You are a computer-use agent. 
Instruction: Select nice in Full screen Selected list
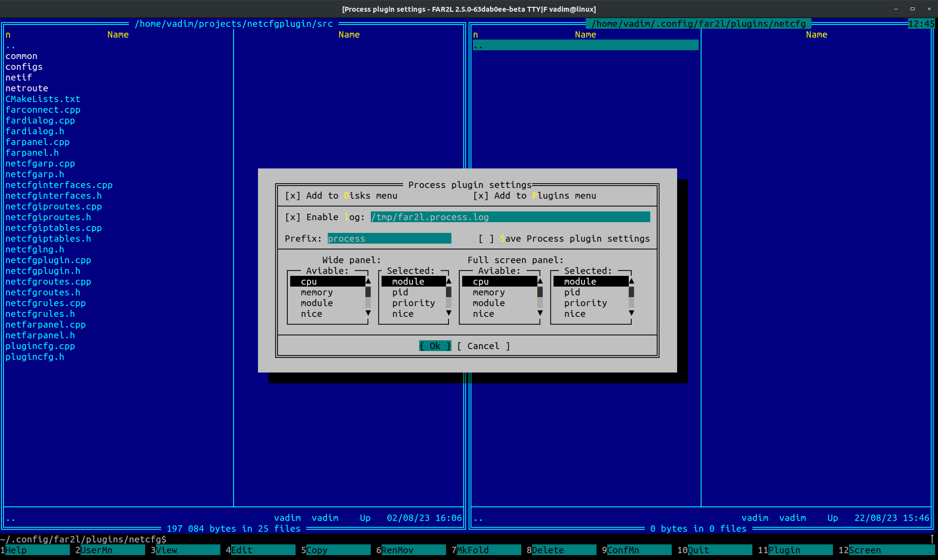tap(591, 314)
